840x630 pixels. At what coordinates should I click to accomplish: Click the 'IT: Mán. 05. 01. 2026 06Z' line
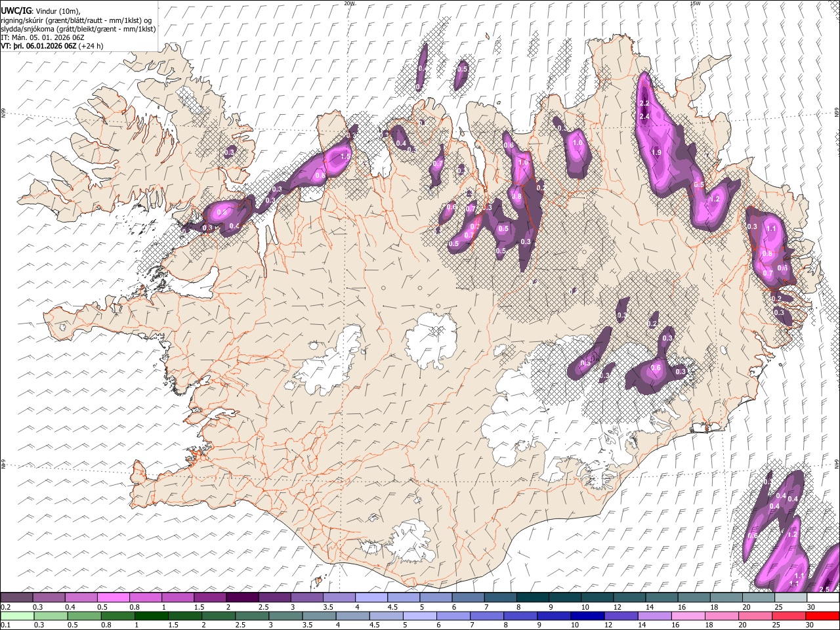43,37
